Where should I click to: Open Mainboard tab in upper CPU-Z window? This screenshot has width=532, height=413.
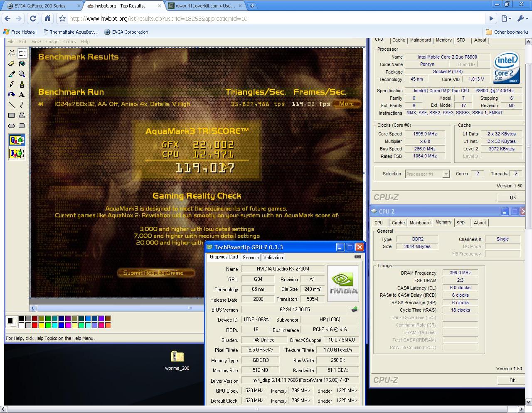coord(421,40)
